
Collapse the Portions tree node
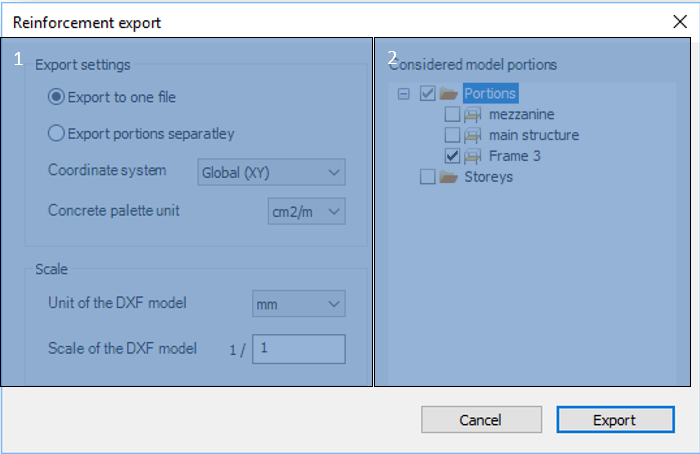coord(404,94)
